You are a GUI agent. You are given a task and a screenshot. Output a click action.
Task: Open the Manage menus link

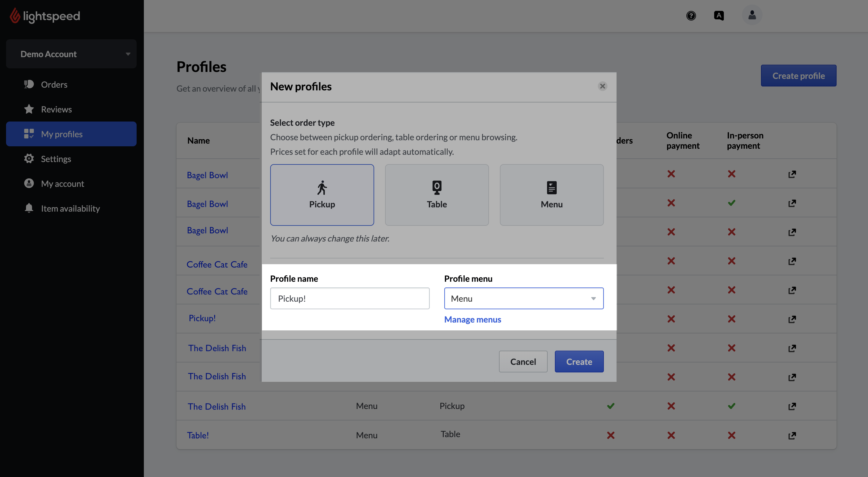[x=472, y=319]
